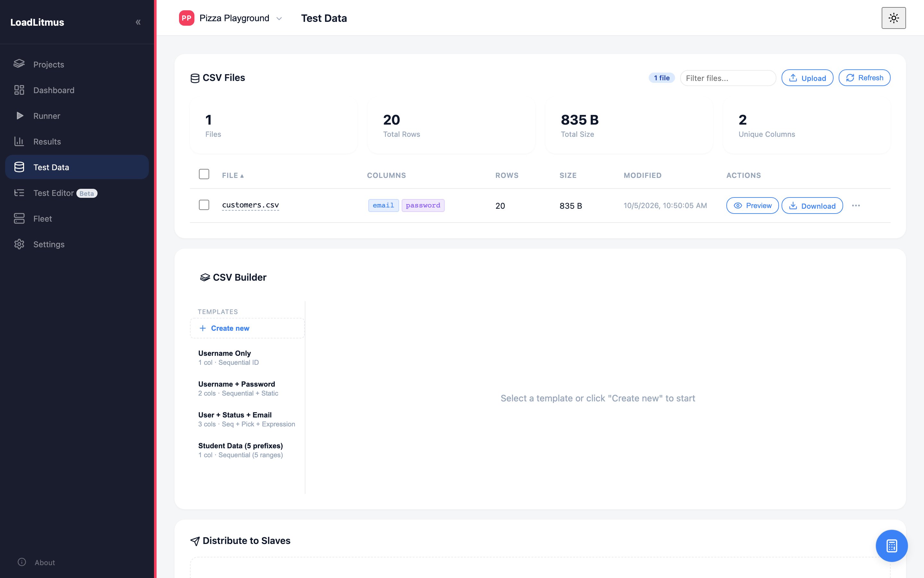The image size is (924, 578).
Task: Open the calculator floating button
Action: (892, 546)
